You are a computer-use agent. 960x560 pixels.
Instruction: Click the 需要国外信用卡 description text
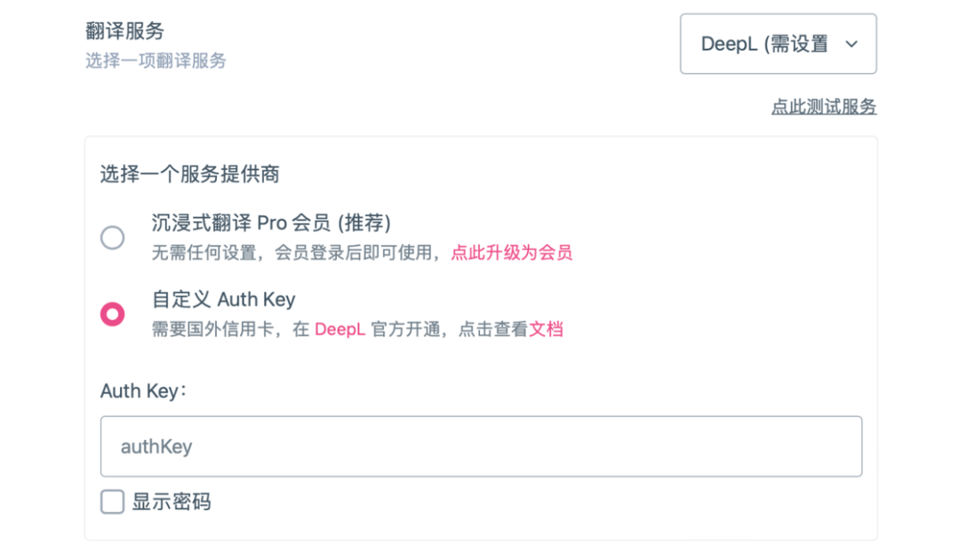pyautogui.click(x=212, y=329)
